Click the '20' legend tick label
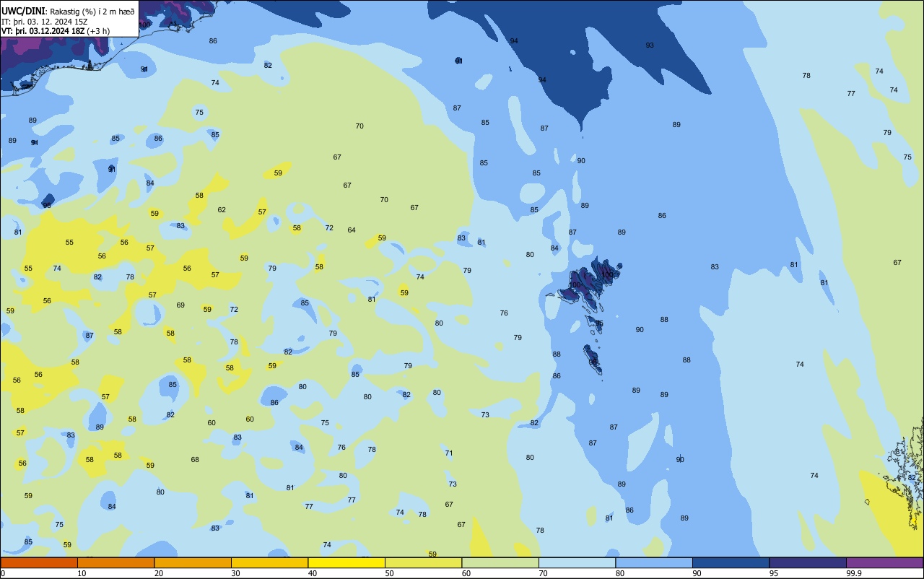 (158, 573)
